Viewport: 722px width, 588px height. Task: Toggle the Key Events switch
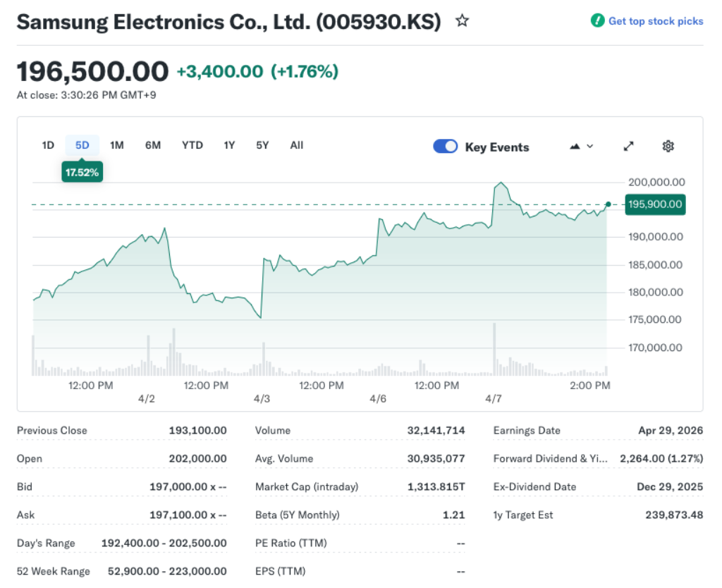click(446, 147)
